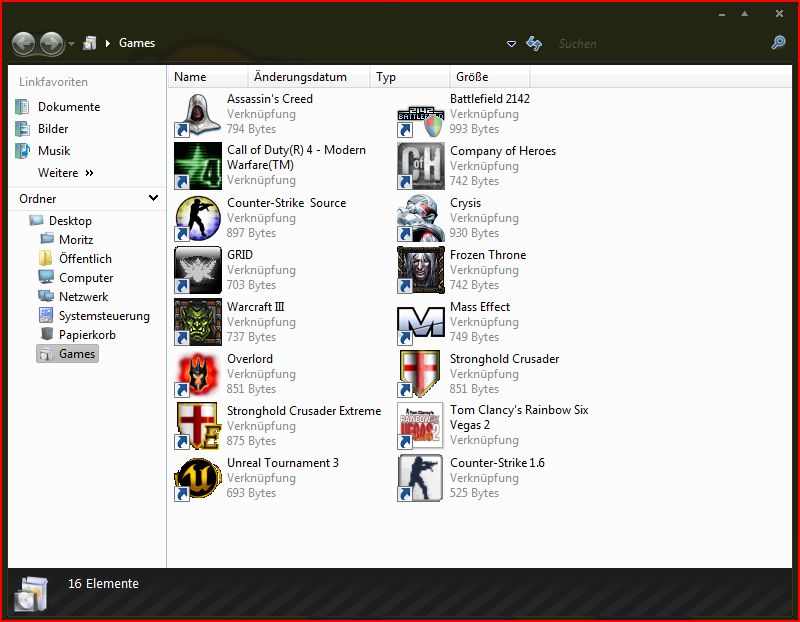Viewport: 800px width, 622px height.
Task: Click the '525 Bytes' size text
Action: click(474, 493)
